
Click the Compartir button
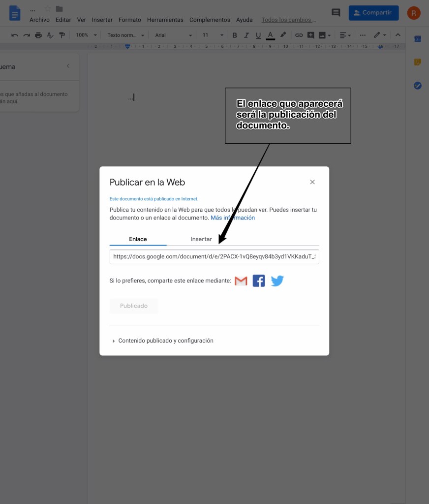coord(373,13)
